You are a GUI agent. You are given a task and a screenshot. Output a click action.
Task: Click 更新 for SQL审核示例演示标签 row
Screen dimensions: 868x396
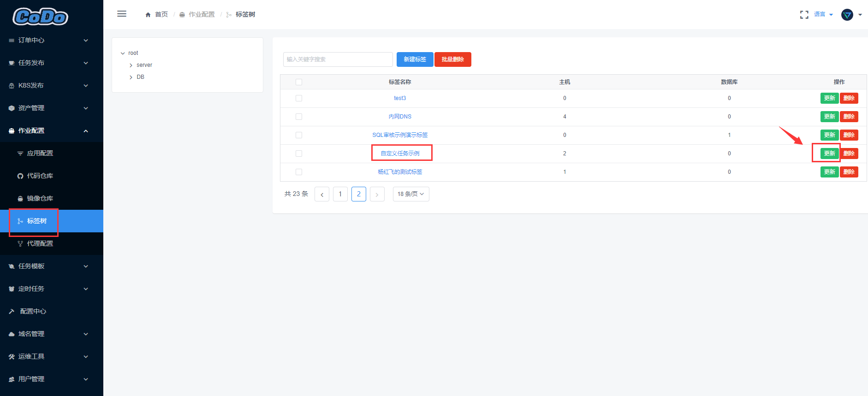coord(830,135)
